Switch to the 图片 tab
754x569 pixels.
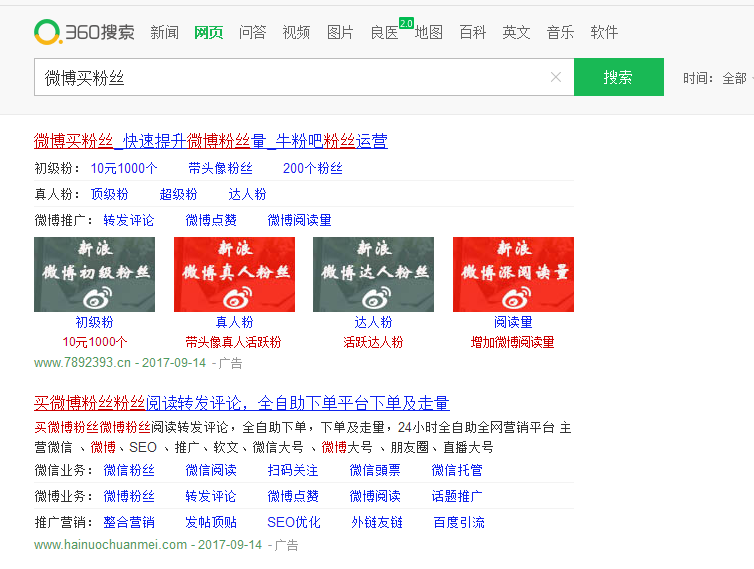340,32
